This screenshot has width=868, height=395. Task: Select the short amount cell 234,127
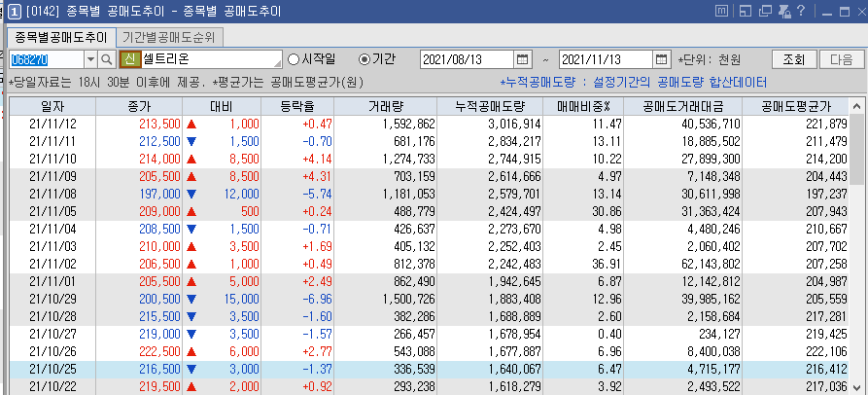click(683, 334)
